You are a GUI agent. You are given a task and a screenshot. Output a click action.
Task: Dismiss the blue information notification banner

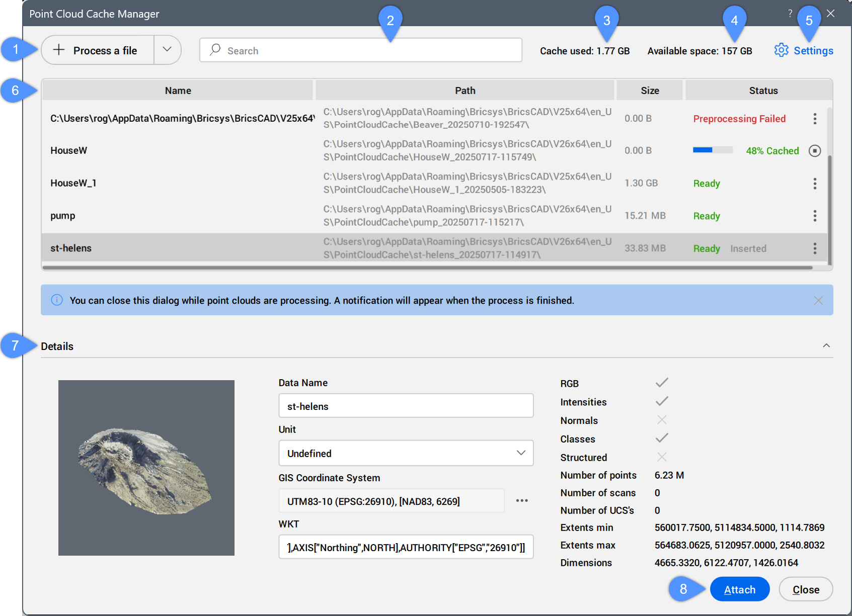coord(818,301)
